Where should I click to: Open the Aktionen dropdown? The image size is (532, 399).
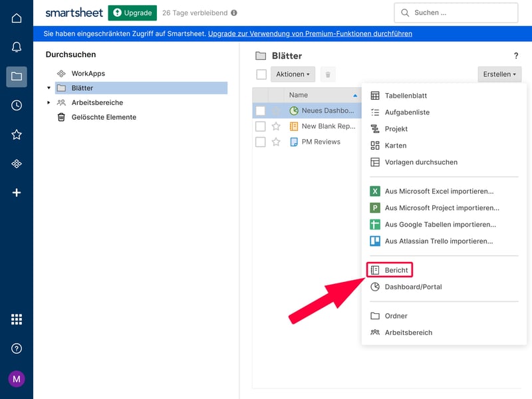292,74
